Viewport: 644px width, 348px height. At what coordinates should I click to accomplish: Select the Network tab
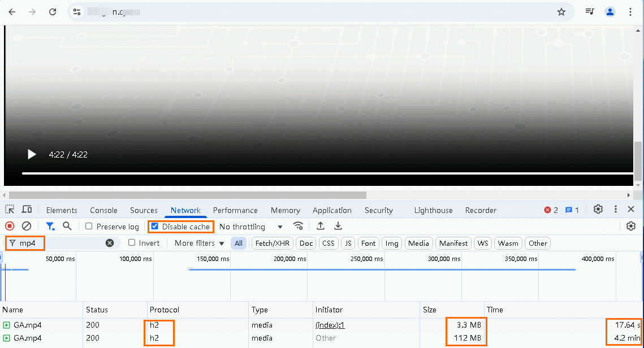coord(185,210)
